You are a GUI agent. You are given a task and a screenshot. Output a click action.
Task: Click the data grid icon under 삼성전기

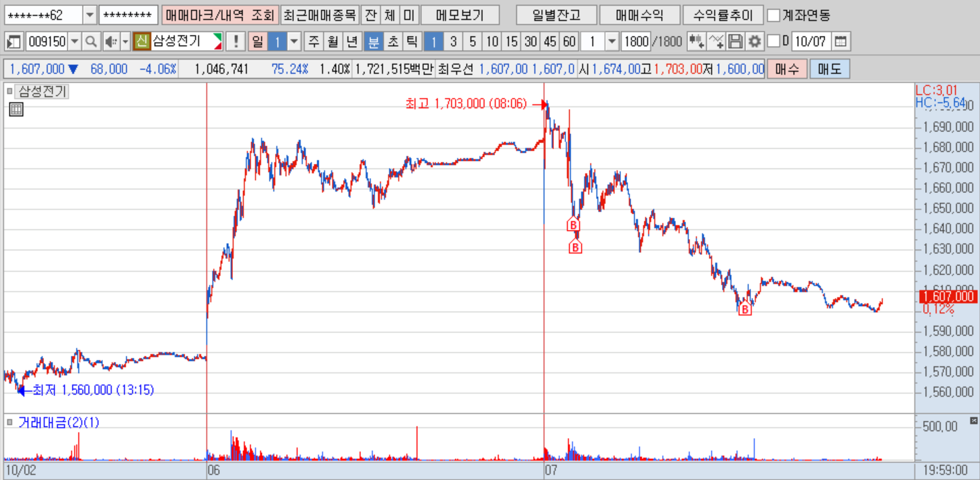click(16, 110)
